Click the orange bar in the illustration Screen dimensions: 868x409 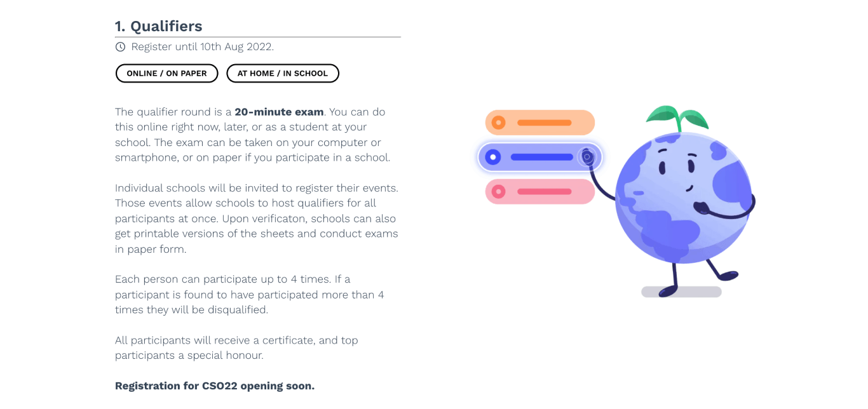[x=544, y=123]
